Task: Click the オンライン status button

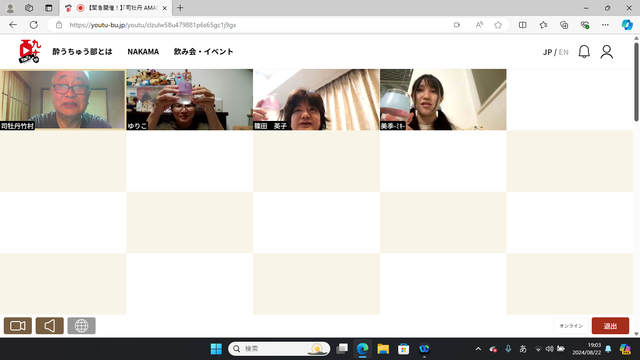Action: click(x=571, y=326)
